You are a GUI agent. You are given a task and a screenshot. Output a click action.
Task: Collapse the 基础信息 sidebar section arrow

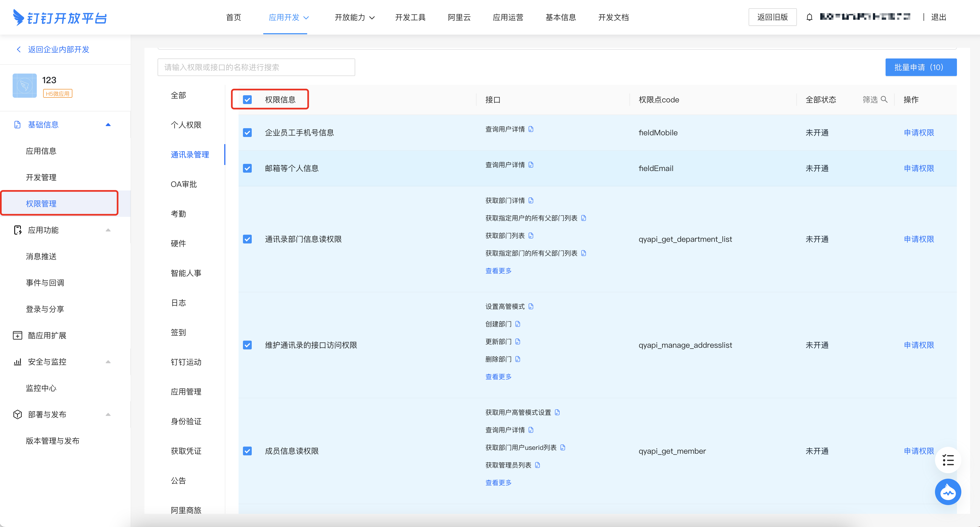tap(108, 125)
